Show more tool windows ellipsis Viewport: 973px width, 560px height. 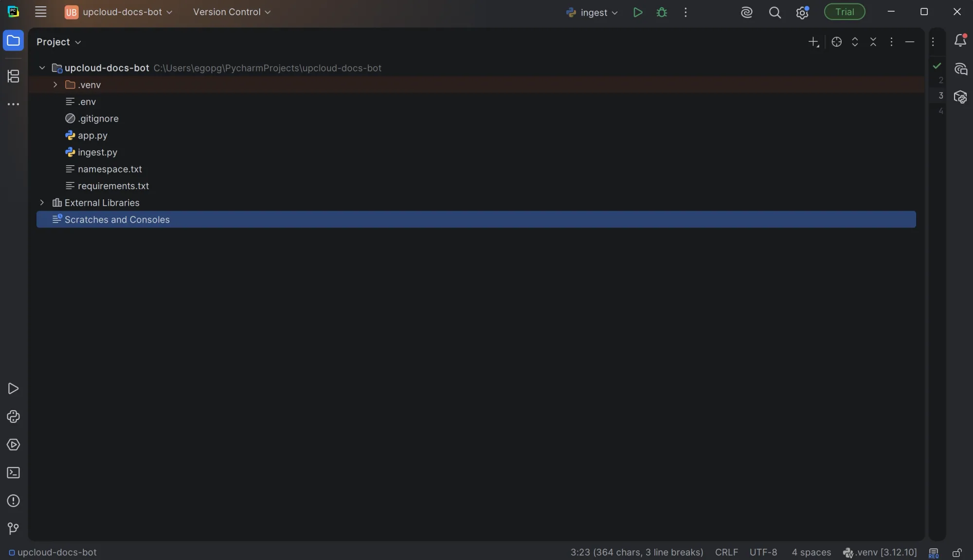pyautogui.click(x=13, y=104)
